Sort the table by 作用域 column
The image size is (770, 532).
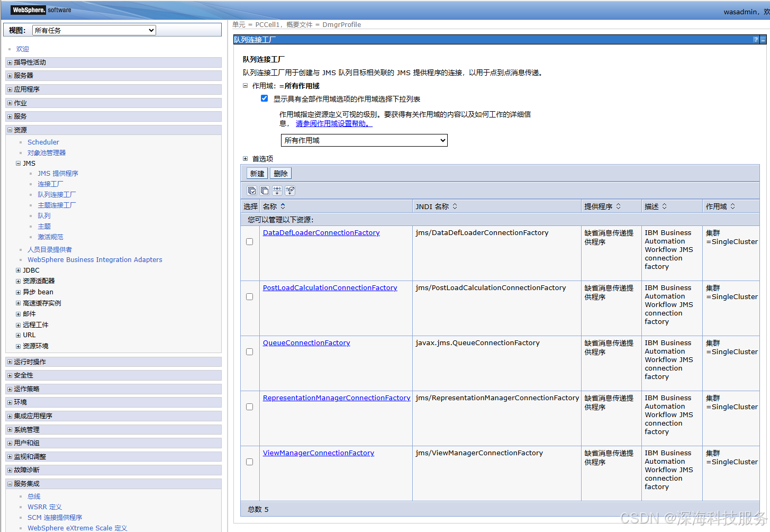pos(732,206)
